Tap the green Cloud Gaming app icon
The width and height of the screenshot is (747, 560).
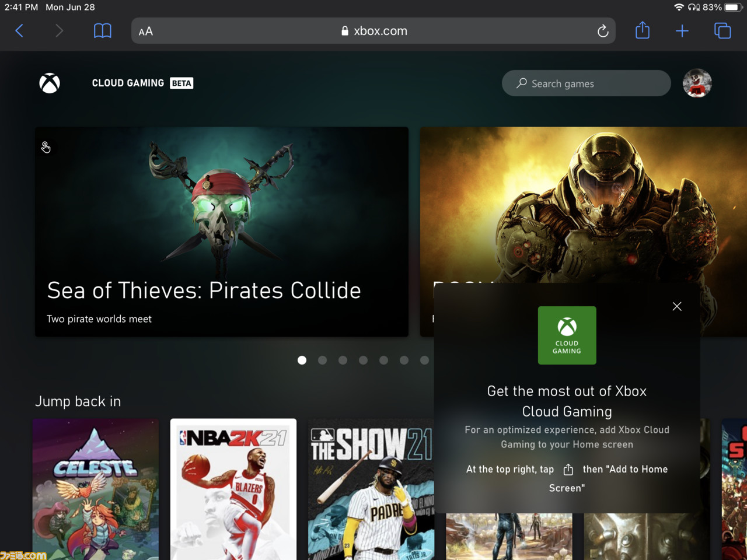pyautogui.click(x=567, y=335)
